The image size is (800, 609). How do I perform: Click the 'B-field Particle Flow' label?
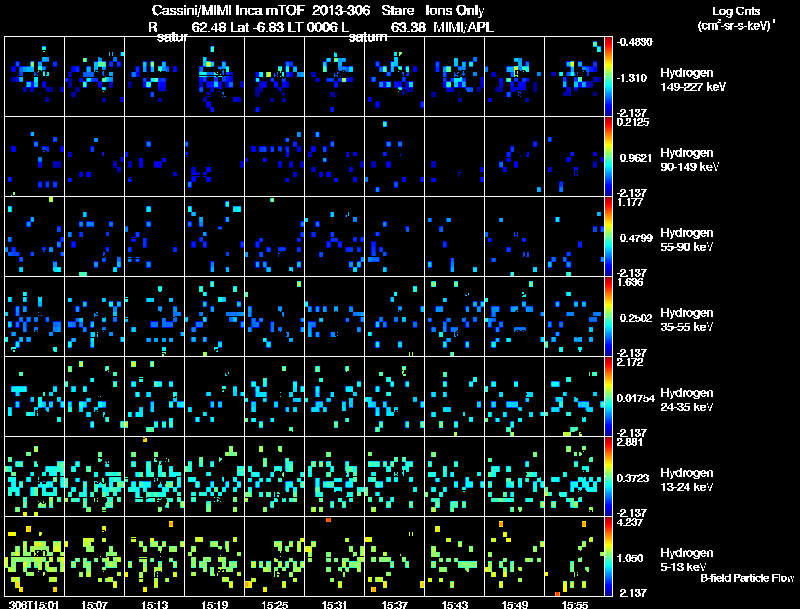pyautogui.click(x=747, y=578)
